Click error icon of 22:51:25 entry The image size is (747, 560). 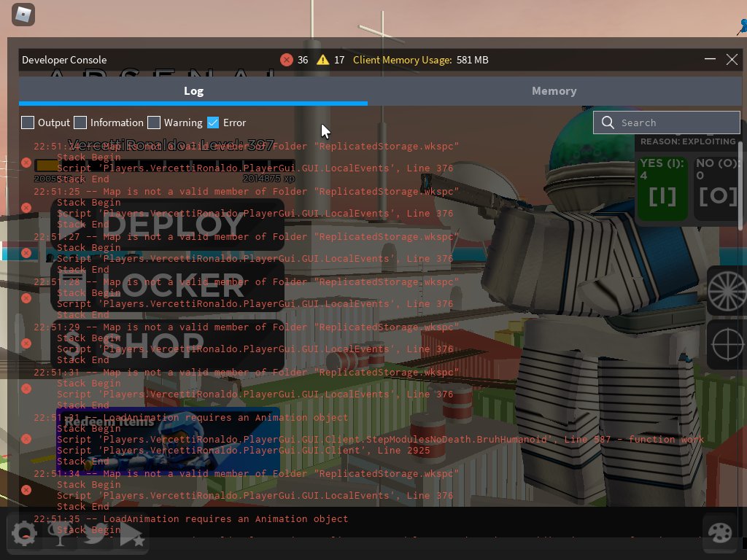[26, 208]
